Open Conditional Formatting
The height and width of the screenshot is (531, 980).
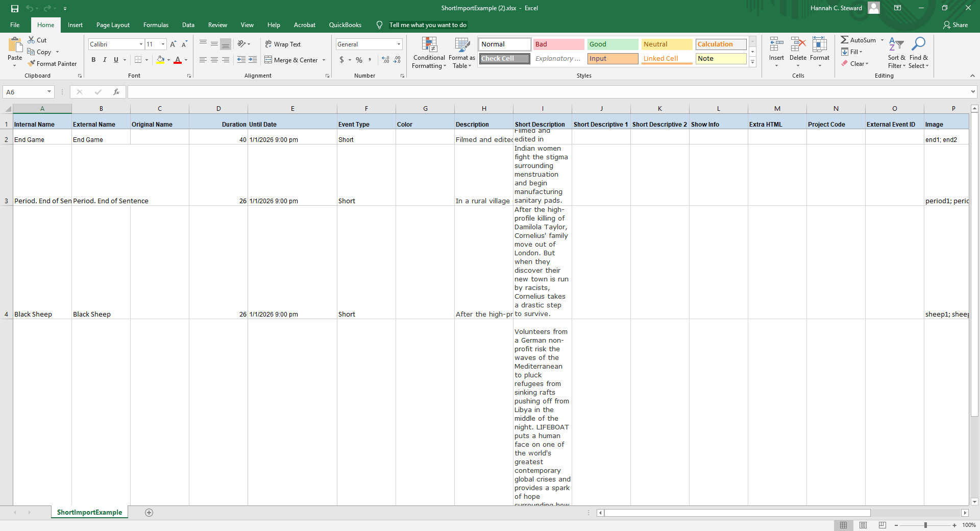click(429, 53)
